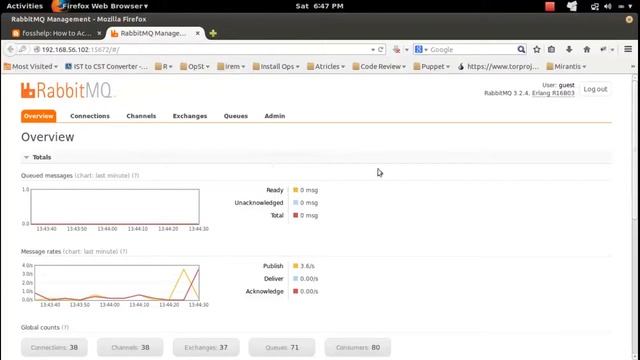Open the Downloads arrow icon
Viewport: 640px width, 360px height.
pyautogui.click(x=569, y=49)
